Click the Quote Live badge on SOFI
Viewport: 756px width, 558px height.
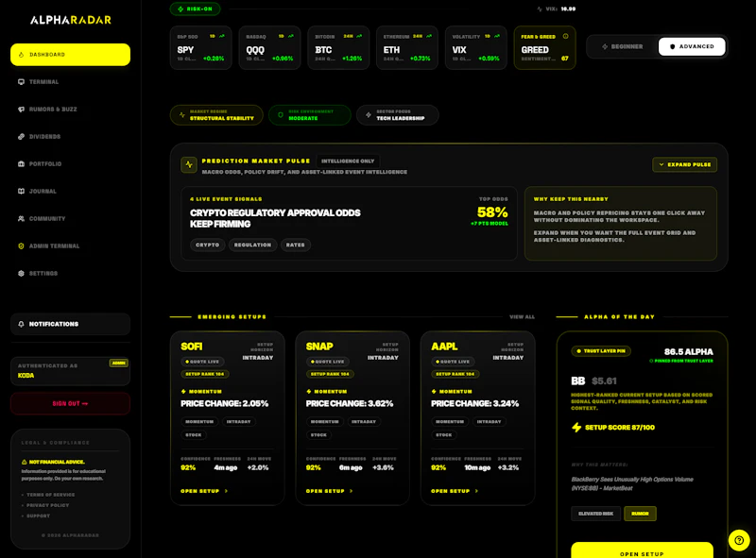[x=202, y=362]
